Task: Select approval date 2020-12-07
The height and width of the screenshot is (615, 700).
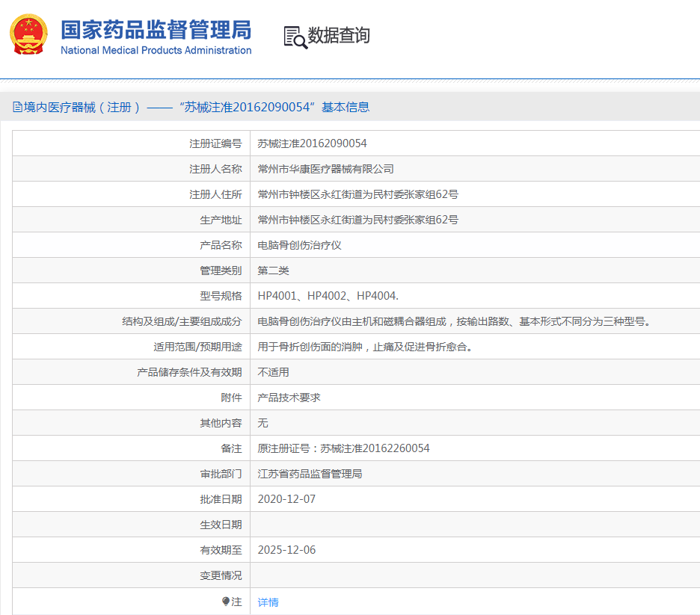Action: [286, 499]
